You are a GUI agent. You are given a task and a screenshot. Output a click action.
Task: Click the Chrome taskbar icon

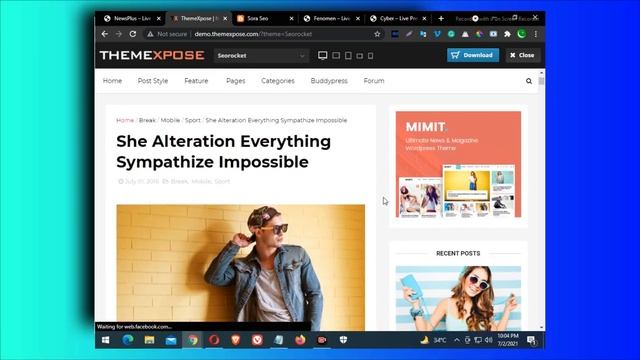(x=193, y=340)
